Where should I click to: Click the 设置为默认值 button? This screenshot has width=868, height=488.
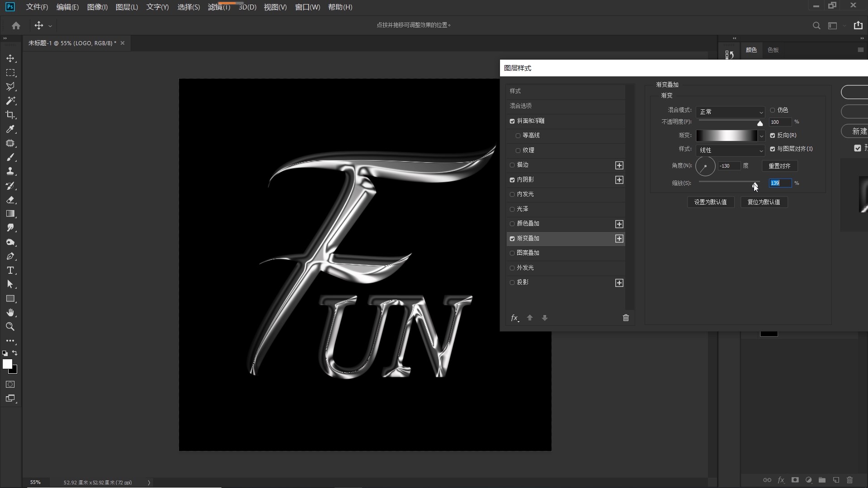[710, 202]
